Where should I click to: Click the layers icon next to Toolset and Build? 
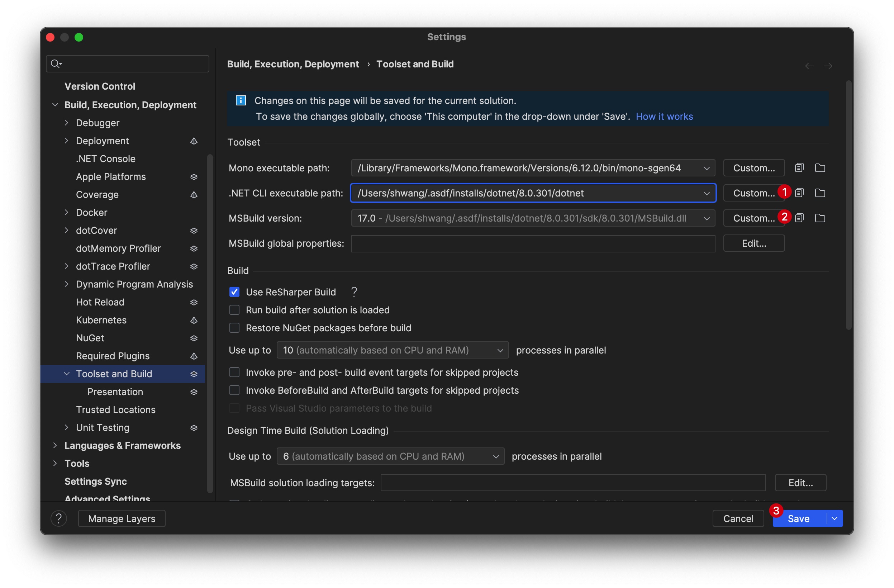tap(194, 374)
